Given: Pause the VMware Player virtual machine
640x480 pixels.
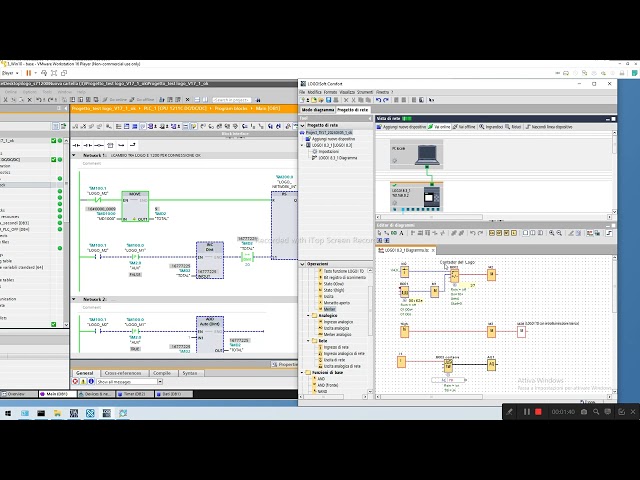Looking at the screenshot, I should coord(29,73).
